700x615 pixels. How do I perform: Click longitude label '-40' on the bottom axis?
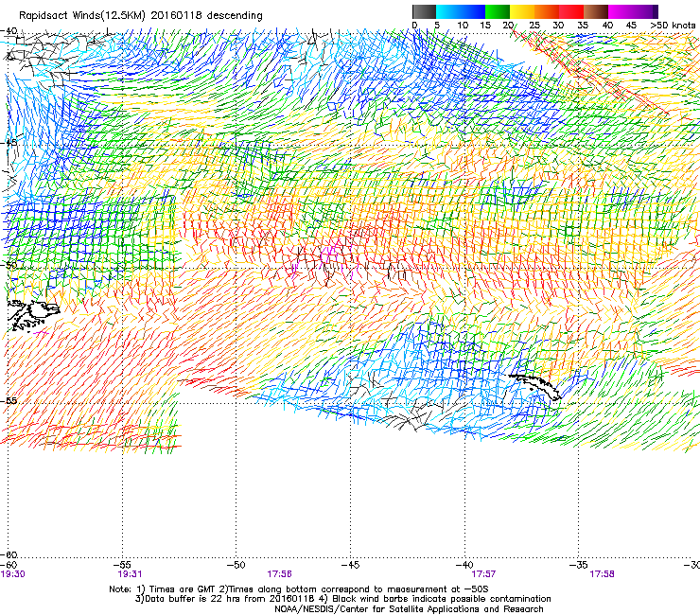(x=464, y=565)
